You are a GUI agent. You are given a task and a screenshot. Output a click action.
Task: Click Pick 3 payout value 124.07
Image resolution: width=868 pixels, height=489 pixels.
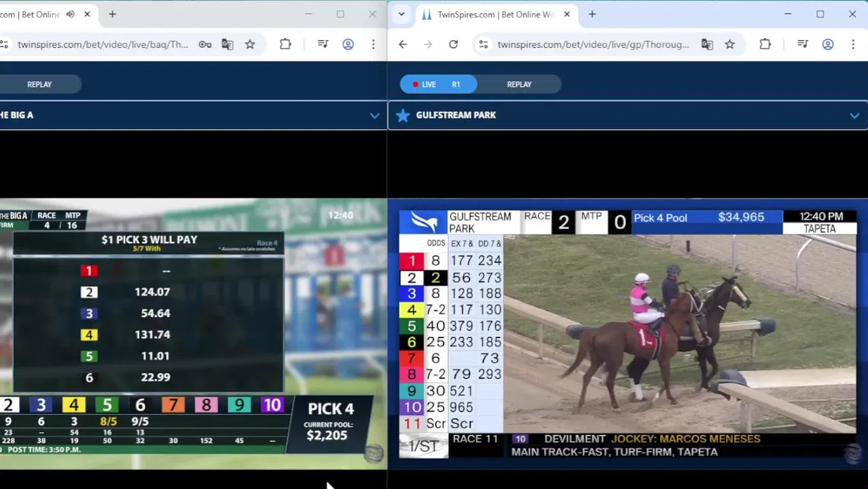pyautogui.click(x=152, y=292)
